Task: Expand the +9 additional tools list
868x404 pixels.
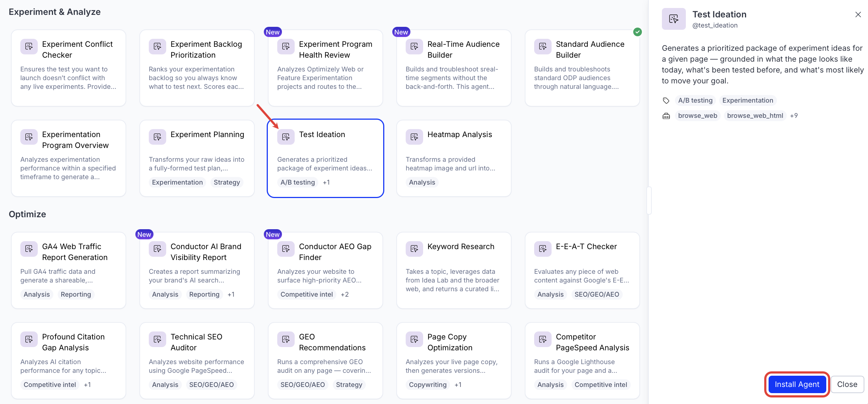Action: [x=794, y=116]
